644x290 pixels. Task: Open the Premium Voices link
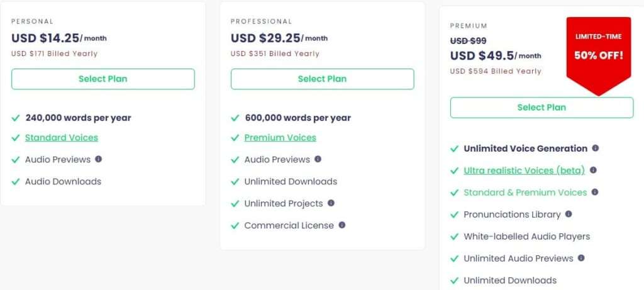(280, 138)
